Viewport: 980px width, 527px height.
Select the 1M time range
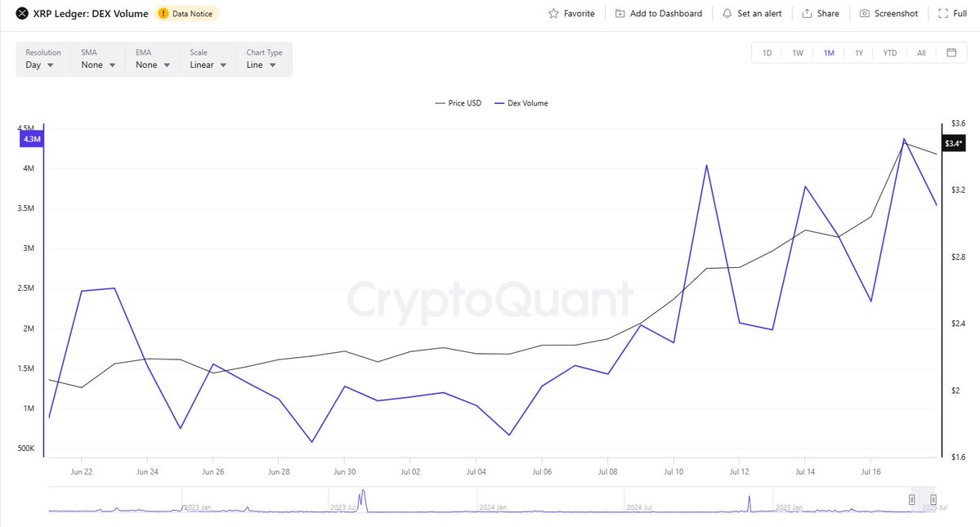pyautogui.click(x=829, y=53)
